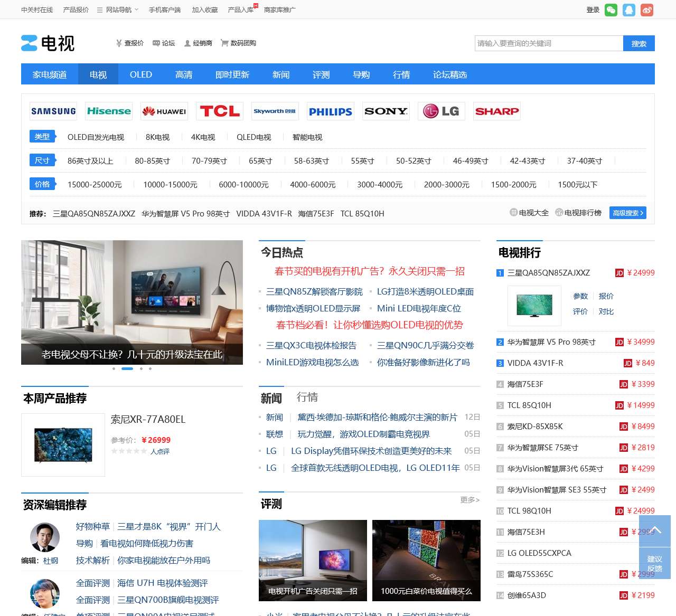Open 海信 U7H 电视体验测评 article
676x616 pixels.
[163, 583]
